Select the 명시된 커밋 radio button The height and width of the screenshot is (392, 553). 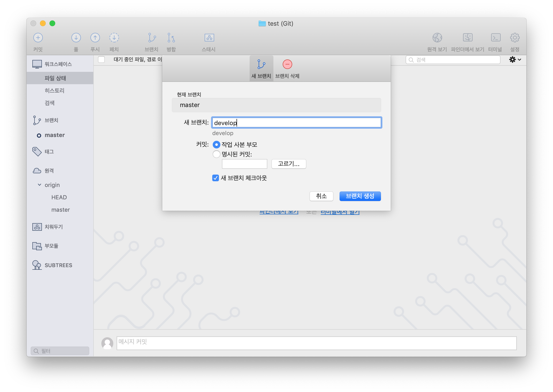[216, 154]
